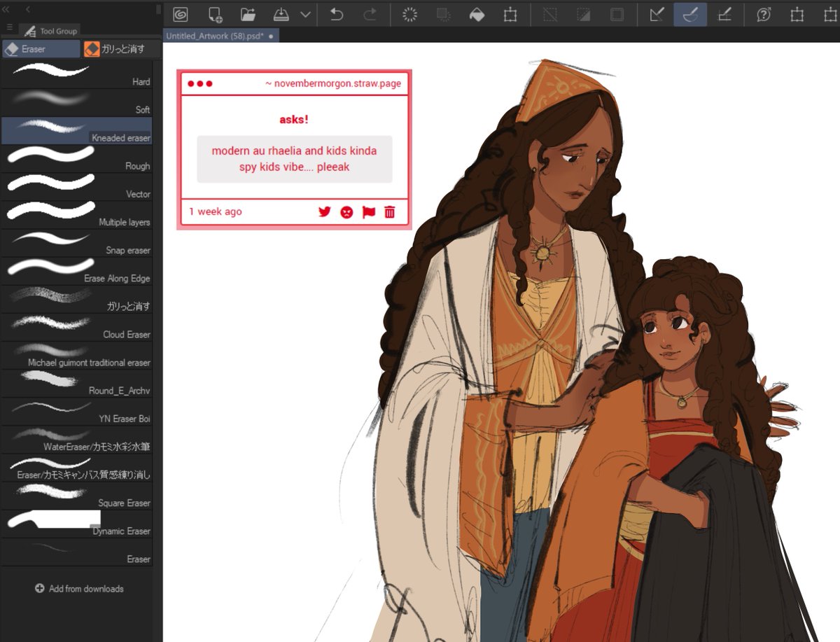
Task: Select the Hard eraser
Action: click(x=77, y=74)
